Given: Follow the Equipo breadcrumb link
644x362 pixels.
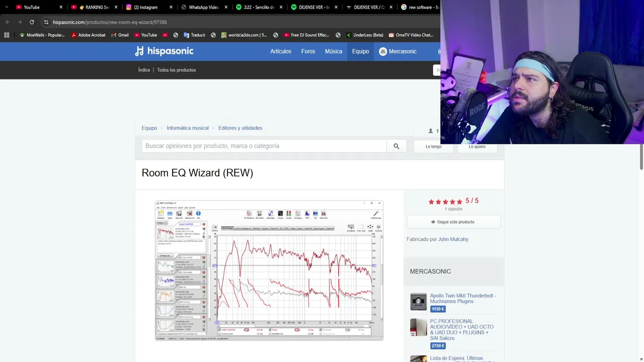Looking at the screenshot, I should [x=149, y=128].
